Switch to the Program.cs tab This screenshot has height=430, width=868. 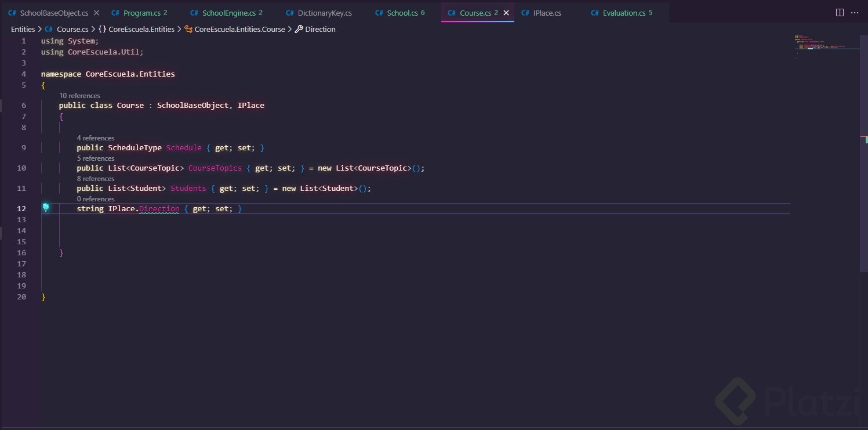tap(139, 13)
